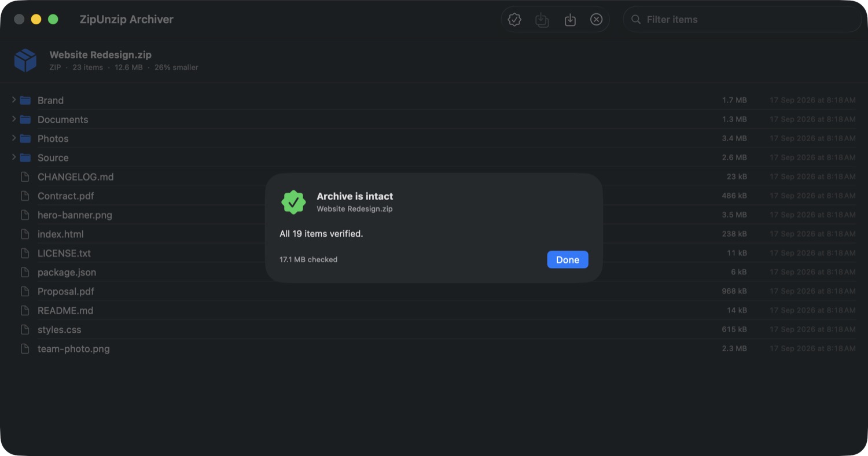
Task: Click the blue archive box icon
Action: (25, 60)
